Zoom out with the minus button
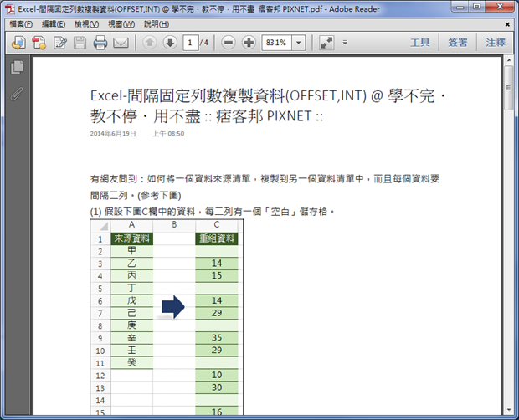This screenshot has height=420, width=519. [229, 43]
